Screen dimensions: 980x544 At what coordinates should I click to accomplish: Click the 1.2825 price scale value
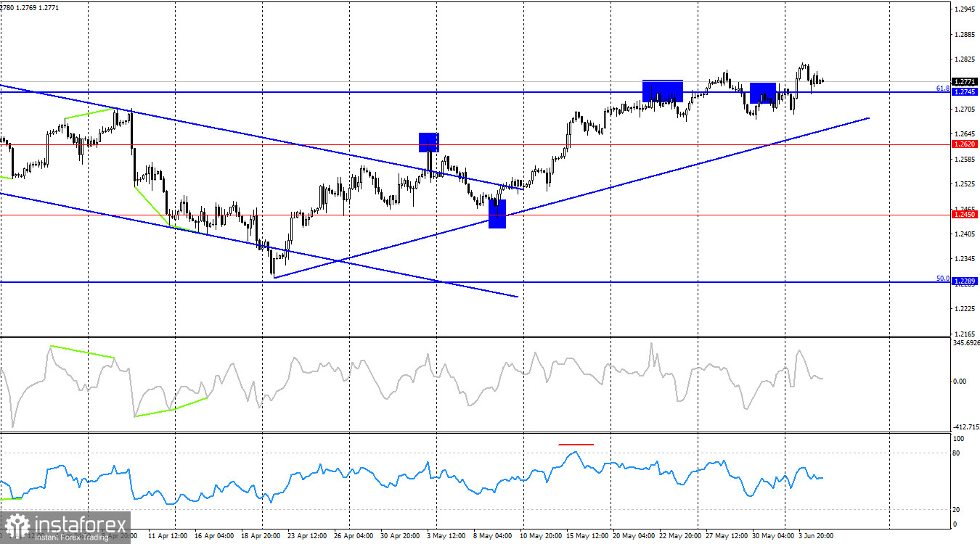966,59
